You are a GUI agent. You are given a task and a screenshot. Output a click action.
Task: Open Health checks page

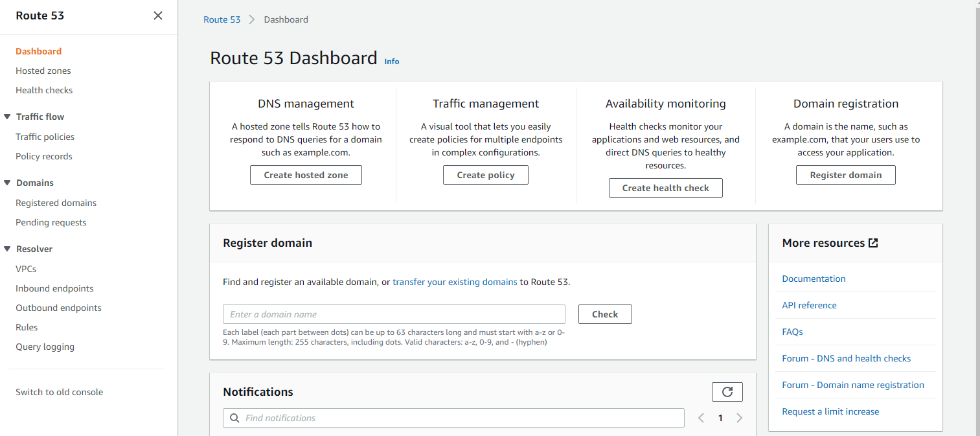(44, 90)
